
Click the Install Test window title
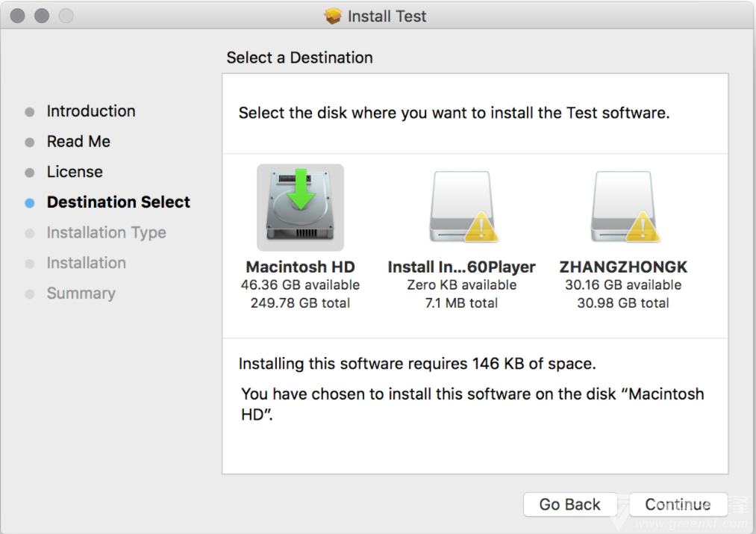coord(387,16)
